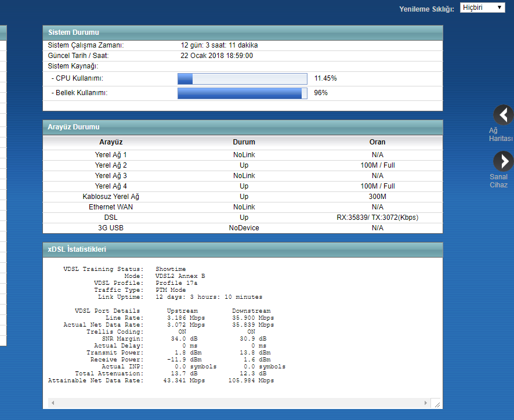The height and width of the screenshot is (420, 514).
Task: Click the CPU Kullanımı progress bar
Action: [x=242, y=79]
